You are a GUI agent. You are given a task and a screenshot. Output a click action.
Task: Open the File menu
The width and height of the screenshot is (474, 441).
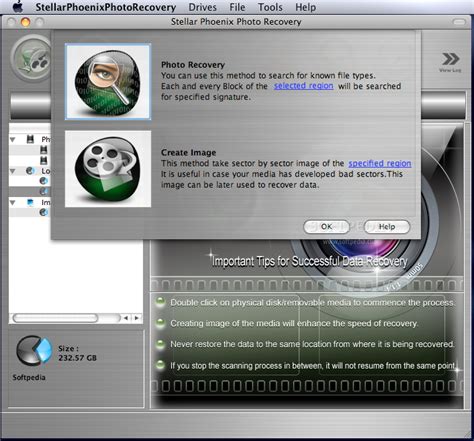tap(237, 7)
